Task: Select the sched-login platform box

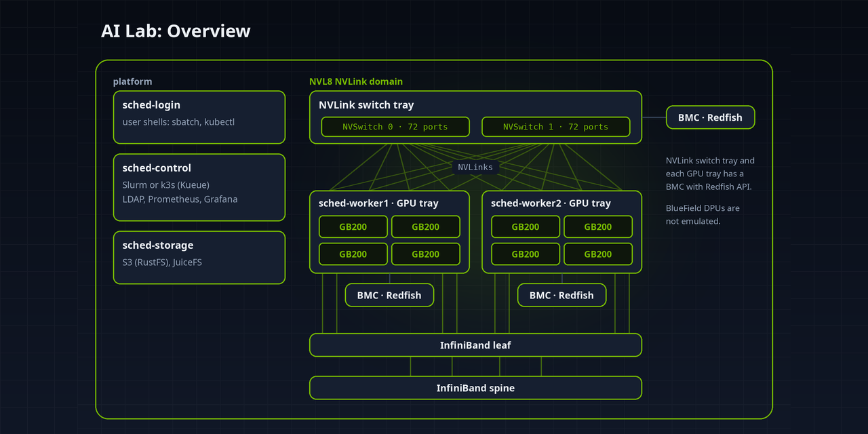Action: coord(199,117)
